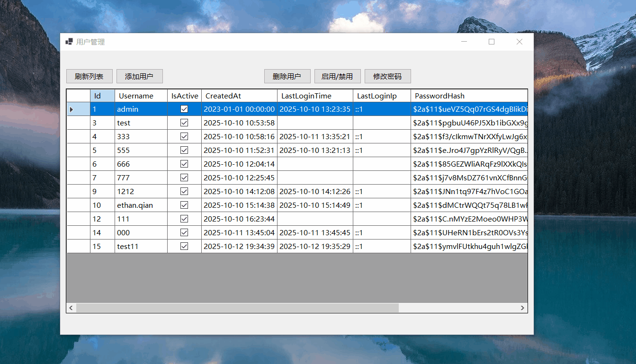
Task: Click password hash starting $2a$11$ymvlFUtkhu4
Action: point(469,246)
